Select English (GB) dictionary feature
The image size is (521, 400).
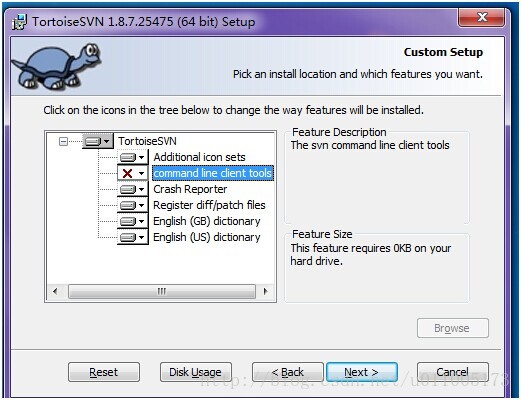pos(207,221)
